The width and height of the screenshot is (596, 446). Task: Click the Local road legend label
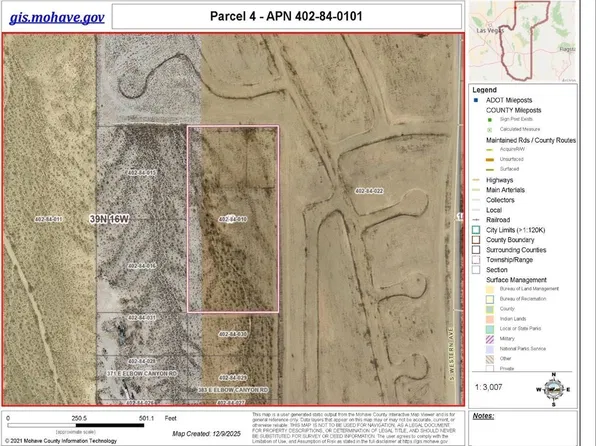pos(494,210)
